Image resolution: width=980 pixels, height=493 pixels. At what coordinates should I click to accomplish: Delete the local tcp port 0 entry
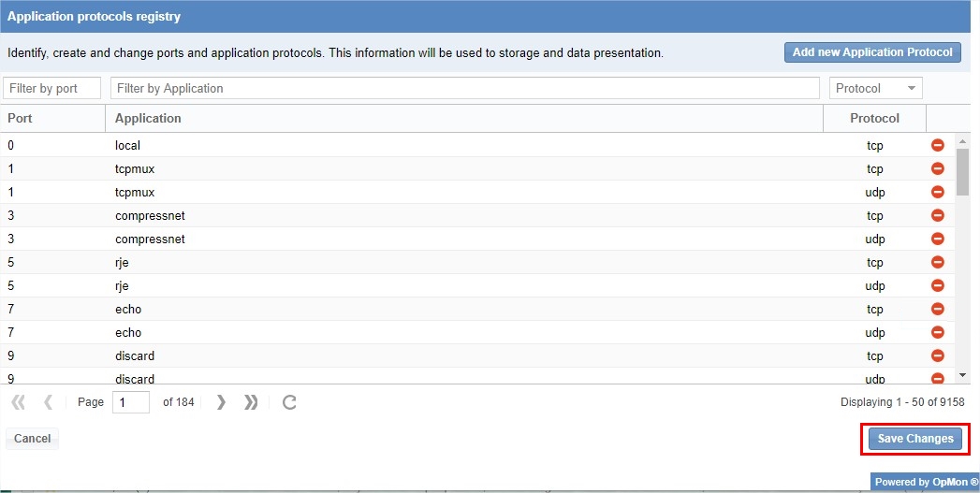[x=937, y=145]
